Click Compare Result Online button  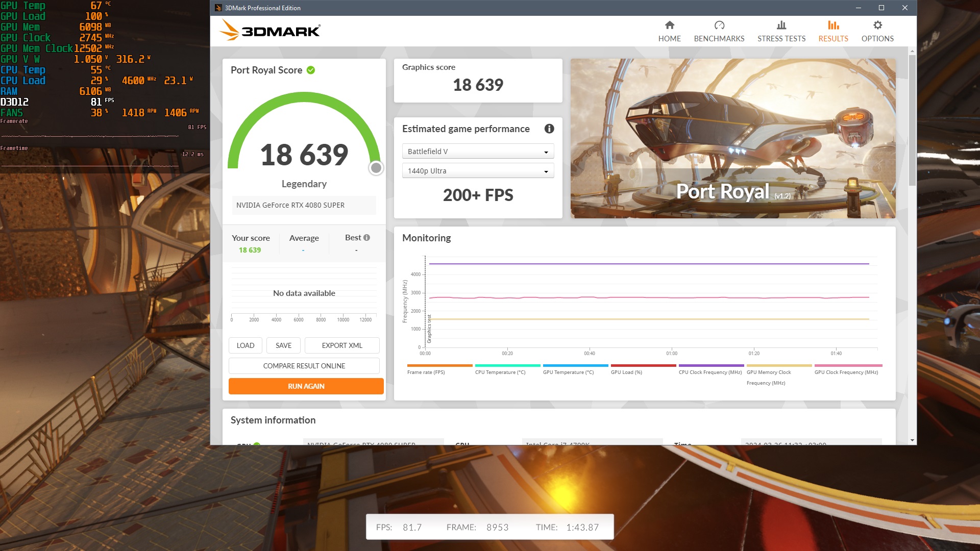[x=304, y=366]
